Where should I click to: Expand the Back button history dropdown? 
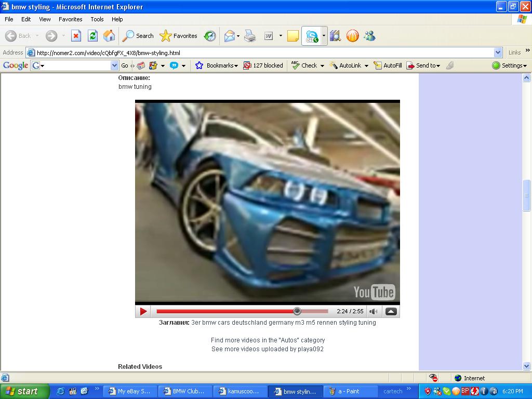click(x=37, y=36)
